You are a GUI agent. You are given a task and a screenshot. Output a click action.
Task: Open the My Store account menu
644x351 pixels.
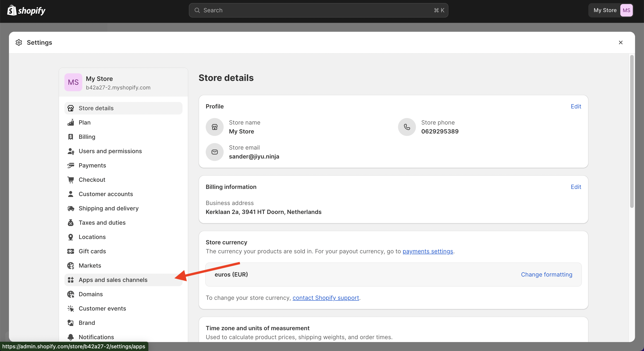click(x=610, y=10)
